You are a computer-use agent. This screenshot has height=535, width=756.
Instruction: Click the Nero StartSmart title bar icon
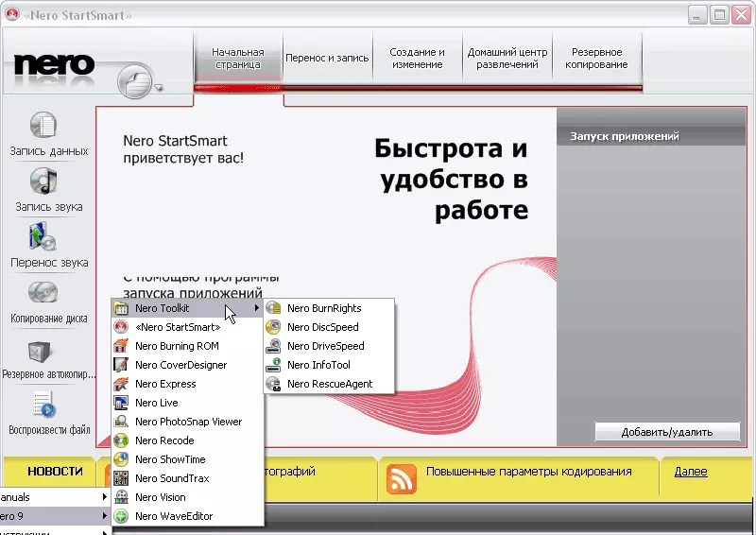click(12, 14)
